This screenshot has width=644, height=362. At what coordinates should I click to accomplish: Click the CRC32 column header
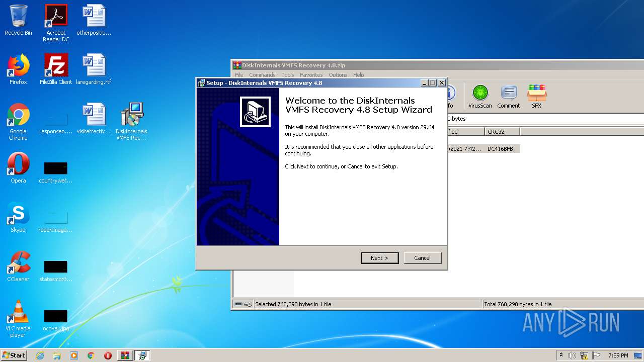pyautogui.click(x=502, y=132)
